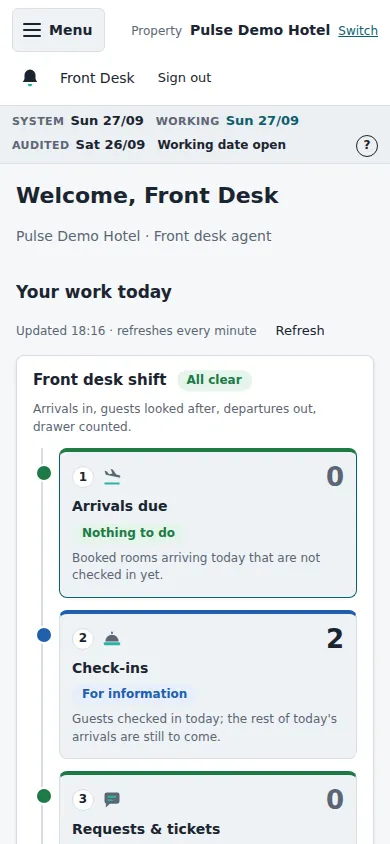Switch to a different property
The width and height of the screenshot is (390, 844).
(x=358, y=31)
